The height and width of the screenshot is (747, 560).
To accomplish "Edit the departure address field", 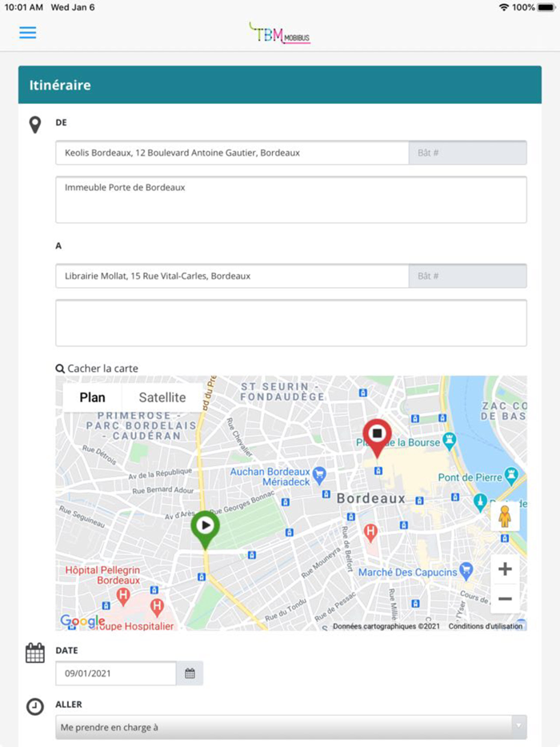I will click(232, 153).
